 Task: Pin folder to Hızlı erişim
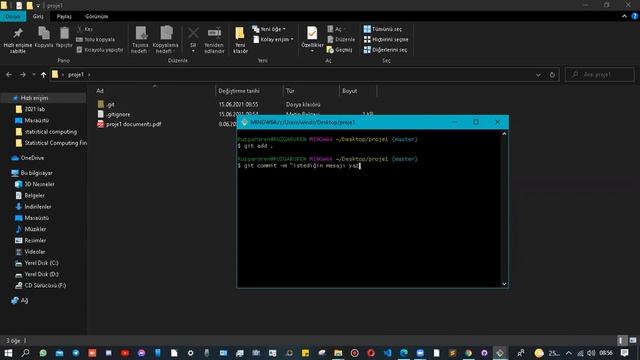pos(18,40)
